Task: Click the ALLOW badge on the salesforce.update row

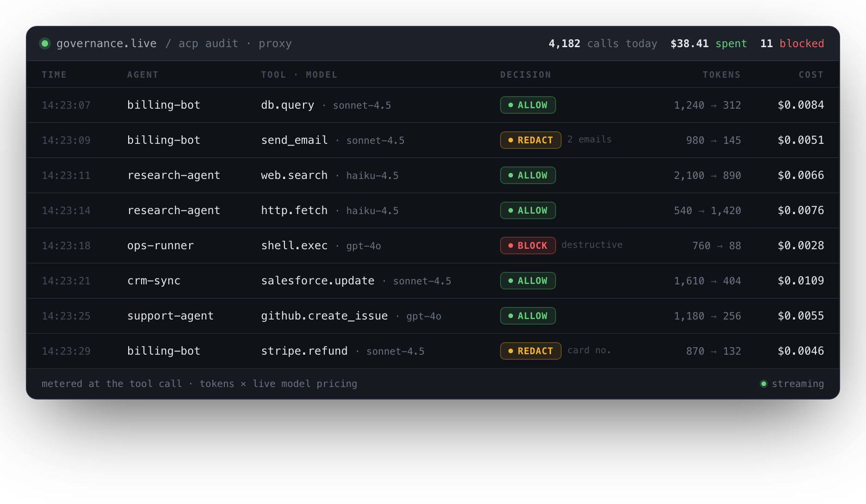Action: (x=528, y=281)
